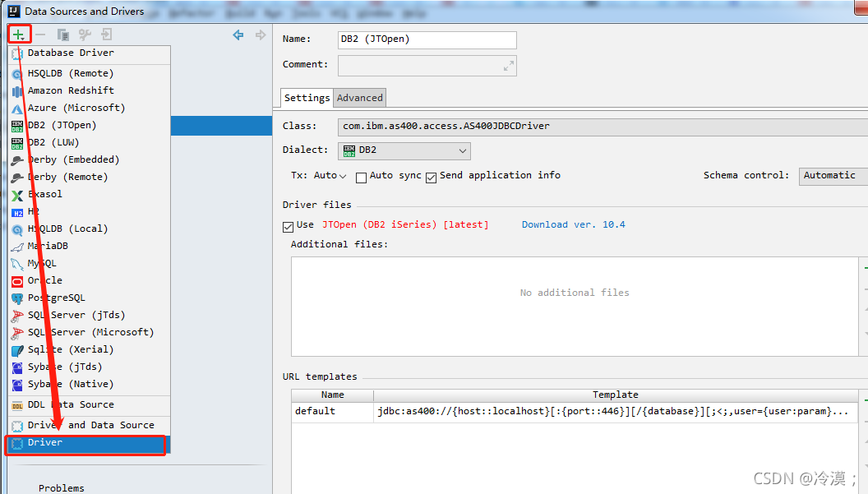Pick HSQLDB (Local) from the list
This screenshot has width=868, height=494.
point(89,229)
